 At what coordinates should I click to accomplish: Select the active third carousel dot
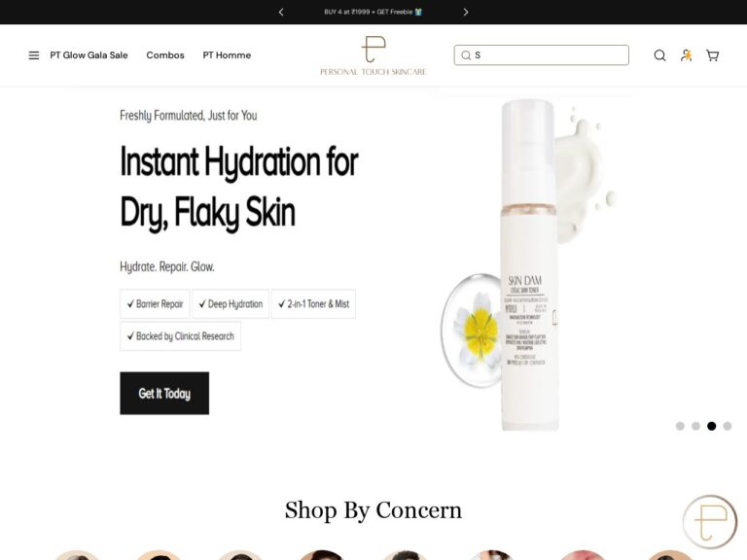click(711, 426)
